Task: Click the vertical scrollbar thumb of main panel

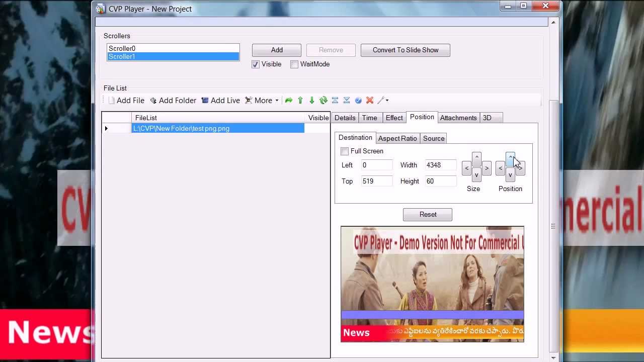Action: point(553,226)
